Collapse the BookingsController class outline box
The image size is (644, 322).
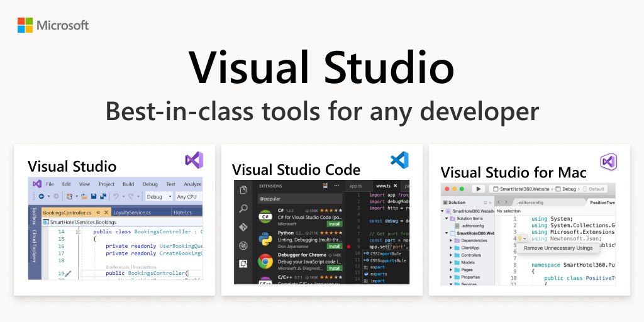pos(78,231)
